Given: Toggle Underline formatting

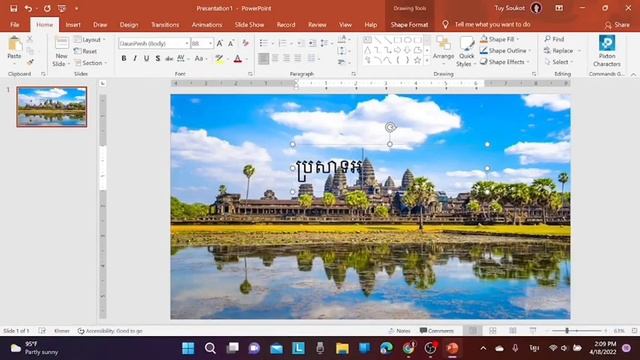Looking at the screenshot, I should [x=146, y=59].
